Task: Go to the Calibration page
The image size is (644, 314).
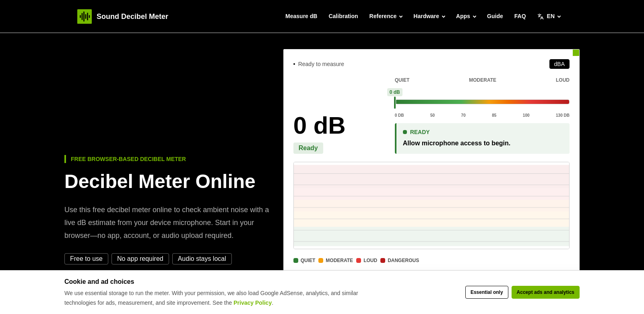Action: [x=343, y=16]
